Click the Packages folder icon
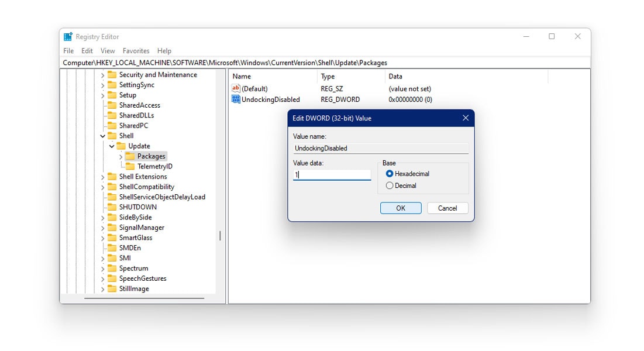Screen dimensions: 644x351 [130, 156]
